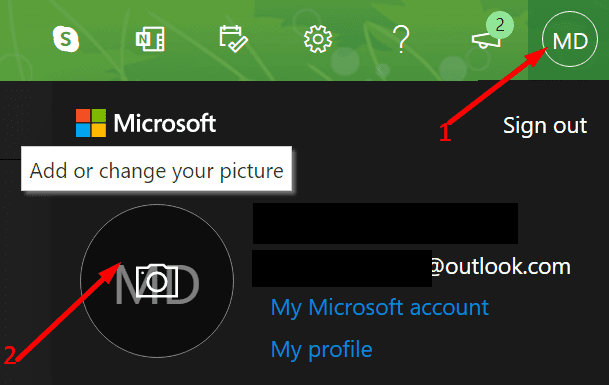This screenshot has width=609, height=385.
Task: Open the My Day calendar-check icon
Action: pyautogui.click(x=233, y=39)
